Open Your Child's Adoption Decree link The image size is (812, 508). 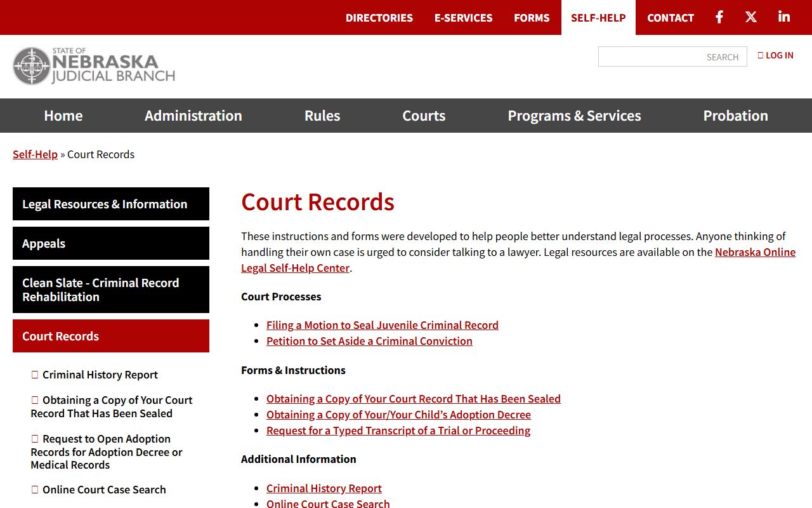[x=398, y=415]
